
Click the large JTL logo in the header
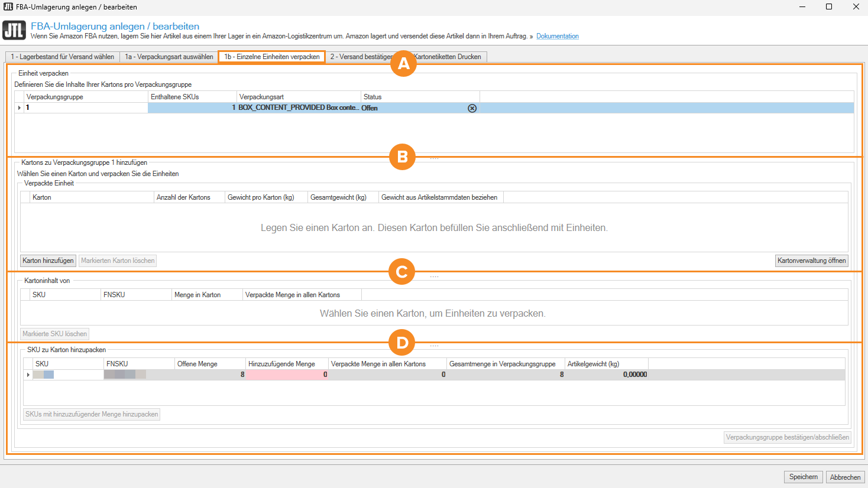point(14,30)
